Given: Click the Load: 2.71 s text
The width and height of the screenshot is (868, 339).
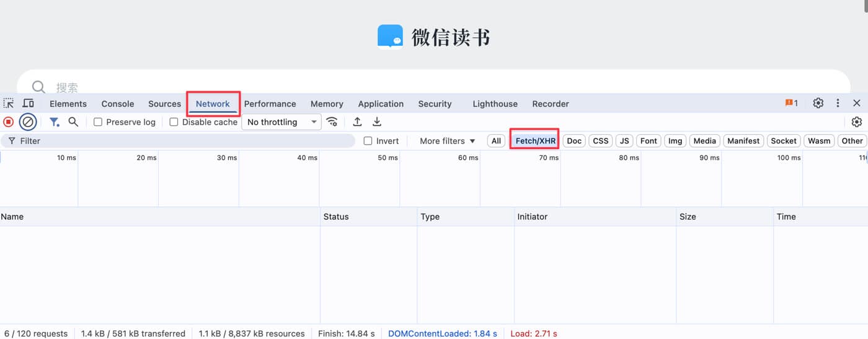Looking at the screenshot, I should [534, 333].
